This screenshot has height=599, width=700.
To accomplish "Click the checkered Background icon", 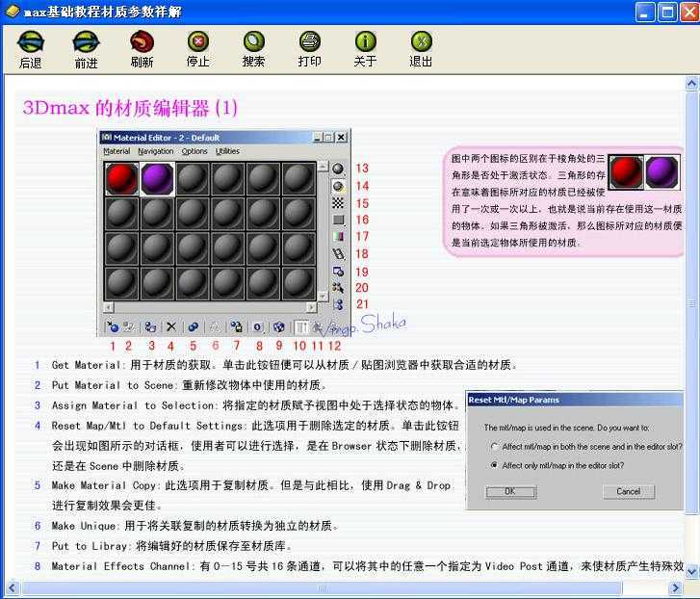I will tap(338, 203).
